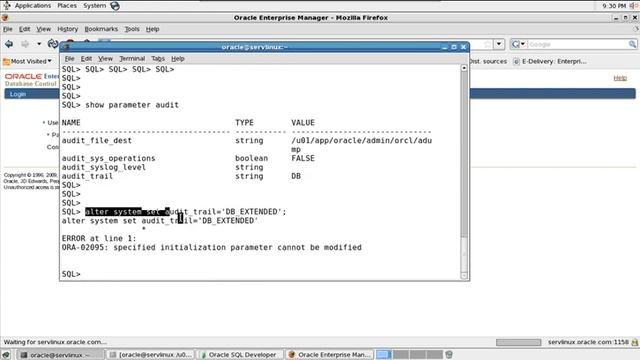Open Firefox View menu
This screenshot has width=640, height=360.
coord(43,29)
